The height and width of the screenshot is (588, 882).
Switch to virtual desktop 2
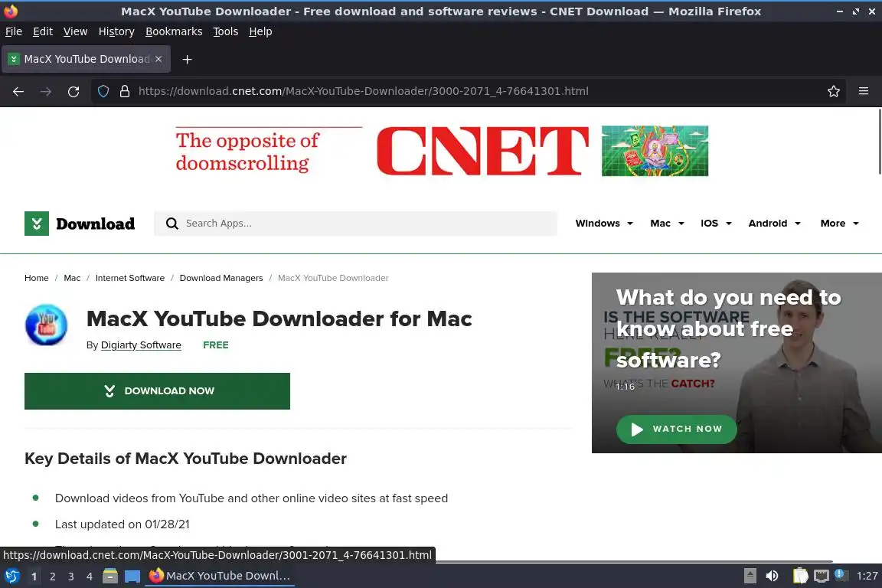pos(52,577)
